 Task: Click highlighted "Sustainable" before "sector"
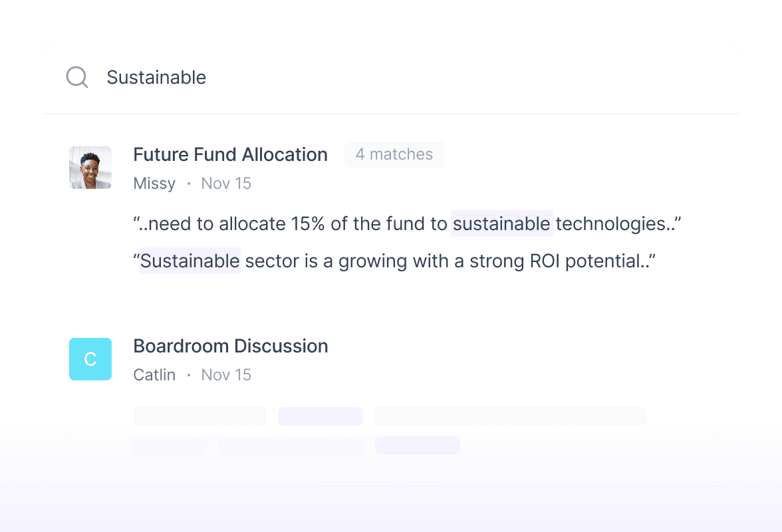(x=190, y=261)
